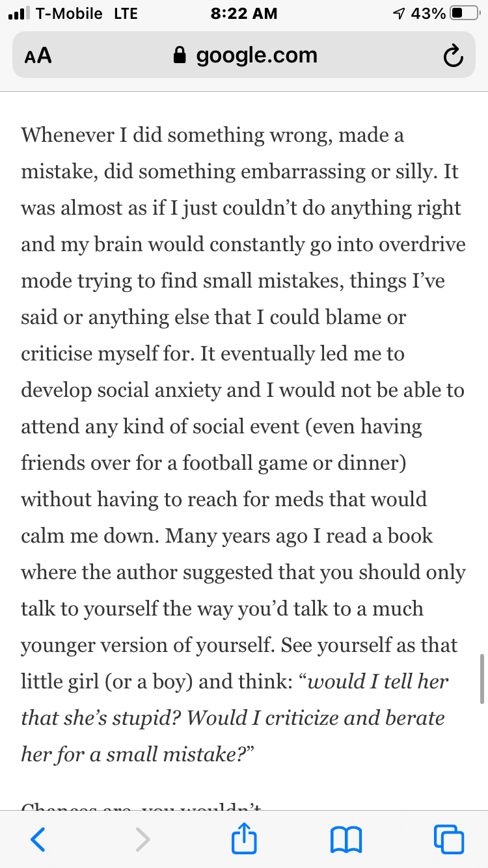Show all open tabs

(x=449, y=839)
